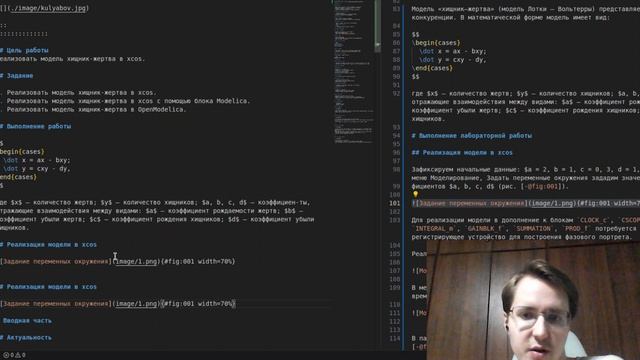Click the yellow lightbulb quick-fix icon
Image resolution: width=640 pixels, height=360 pixels.
pos(415,195)
